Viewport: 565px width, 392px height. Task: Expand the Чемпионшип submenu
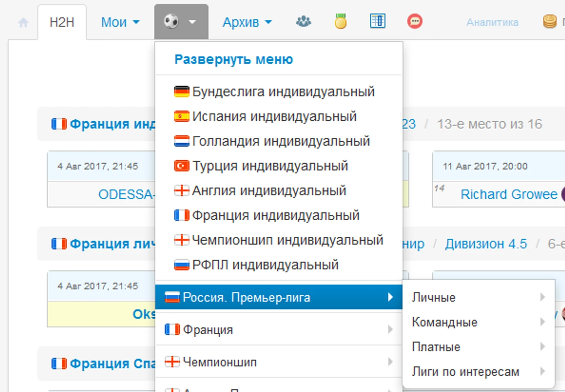[x=279, y=362]
